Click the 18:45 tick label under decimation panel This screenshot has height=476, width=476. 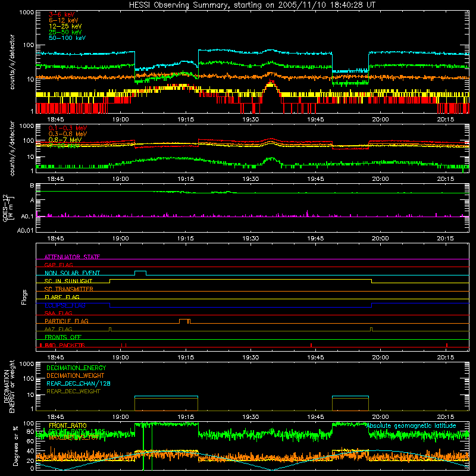click(x=55, y=417)
